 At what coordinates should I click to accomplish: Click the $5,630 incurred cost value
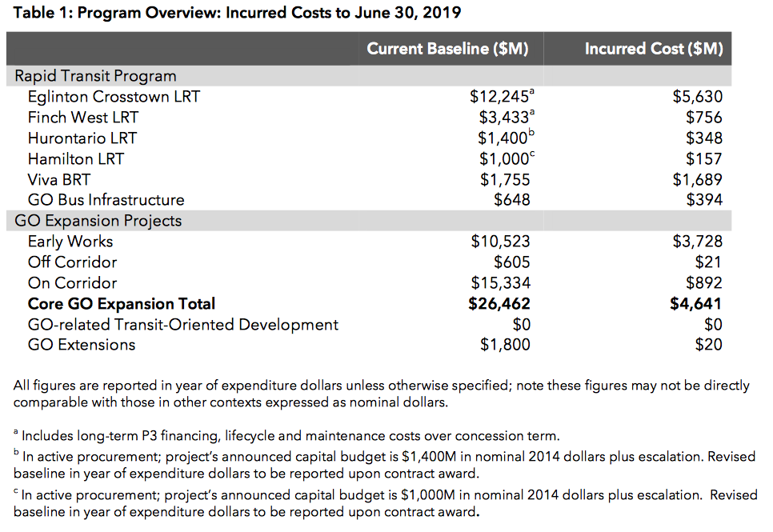coord(698,97)
